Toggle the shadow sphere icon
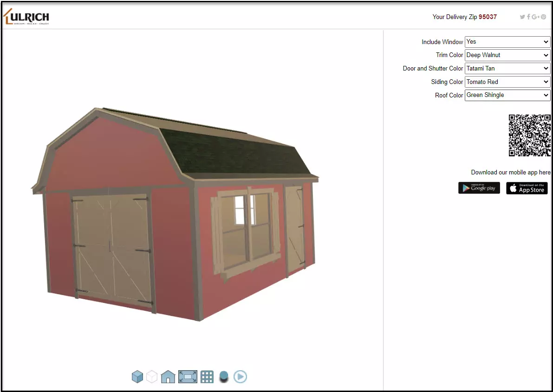 pos(224,376)
